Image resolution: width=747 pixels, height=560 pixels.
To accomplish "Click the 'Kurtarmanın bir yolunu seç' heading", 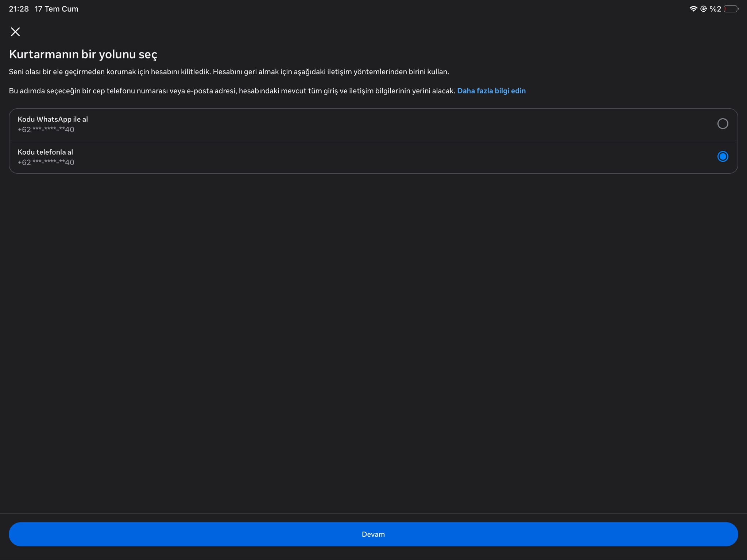I will tap(83, 54).
